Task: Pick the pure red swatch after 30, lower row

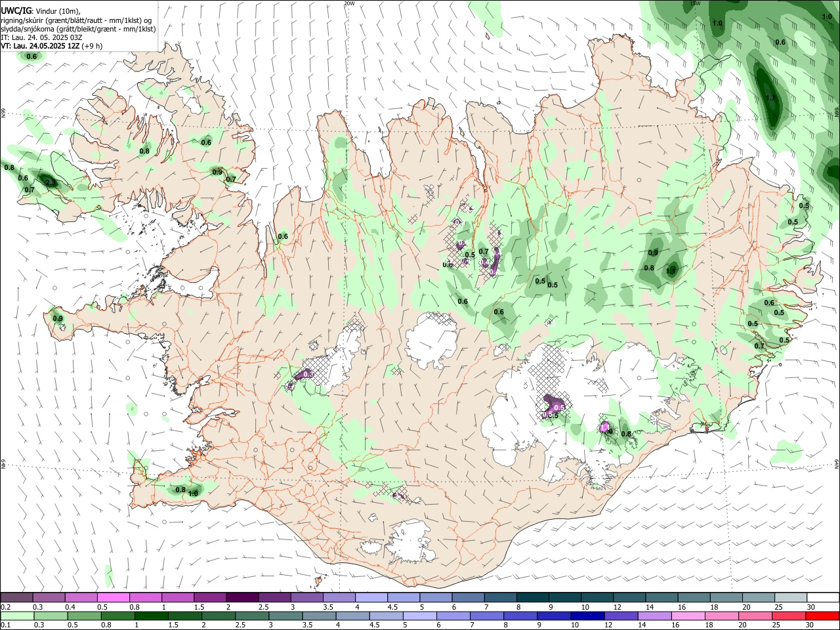Action: click(x=822, y=616)
